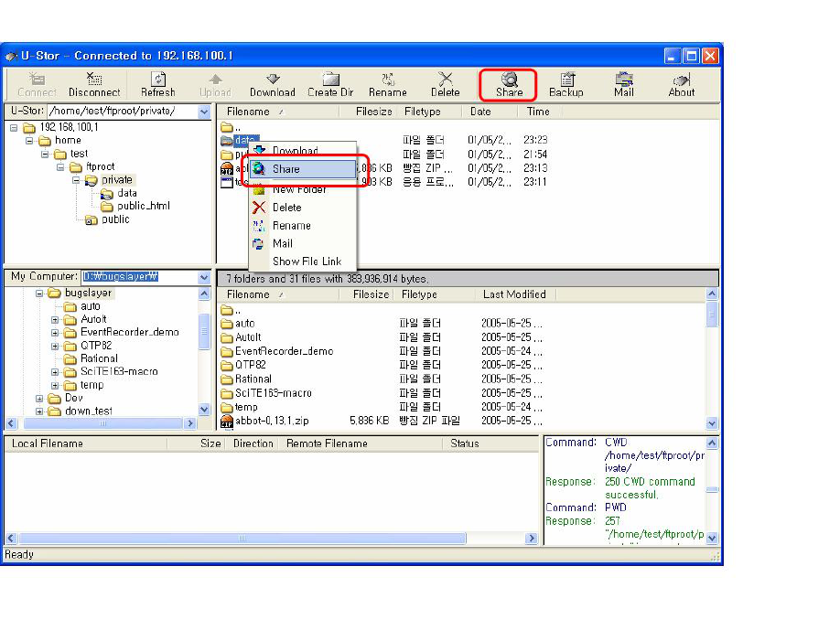Choose Delete from the context menu
This screenshot has width=840, height=630.
click(x=303, y=208)
